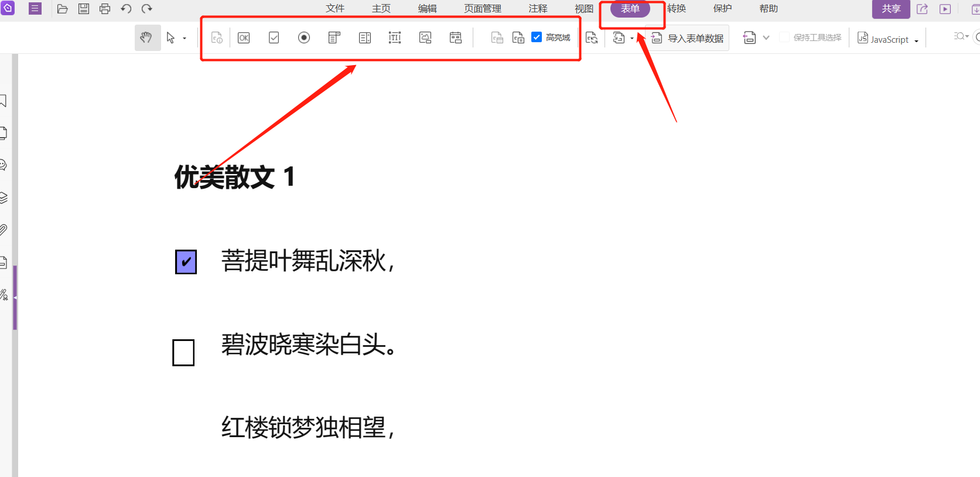Screen dimensions: 980x477
Task: Expand the dropdown next to form reset icon
Action: [x=632, y=39]
